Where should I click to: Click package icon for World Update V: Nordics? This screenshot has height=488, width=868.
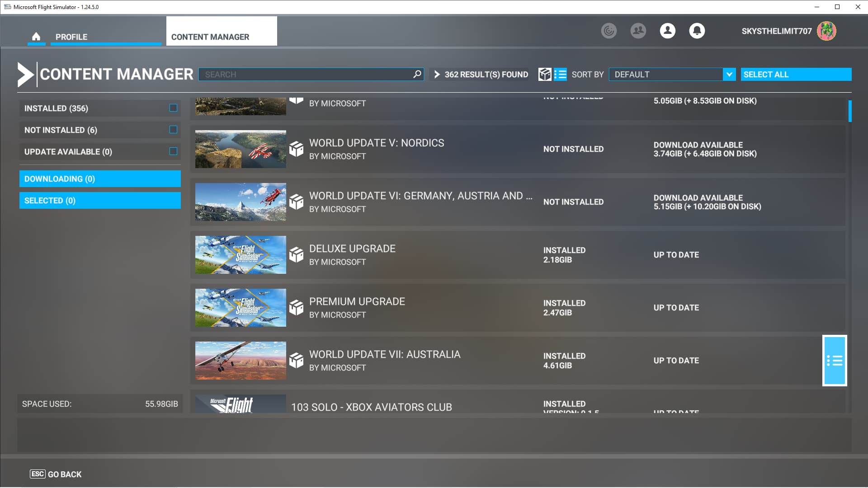point(296,149)
